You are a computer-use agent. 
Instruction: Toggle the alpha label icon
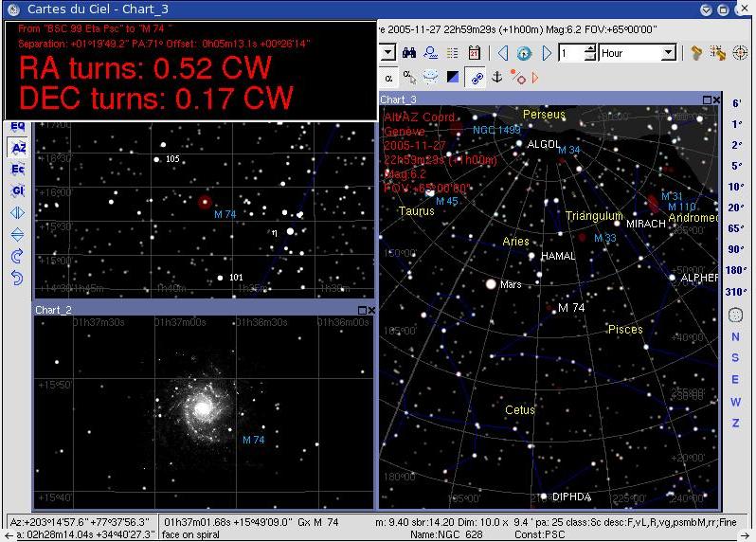[x=388, y=78]
